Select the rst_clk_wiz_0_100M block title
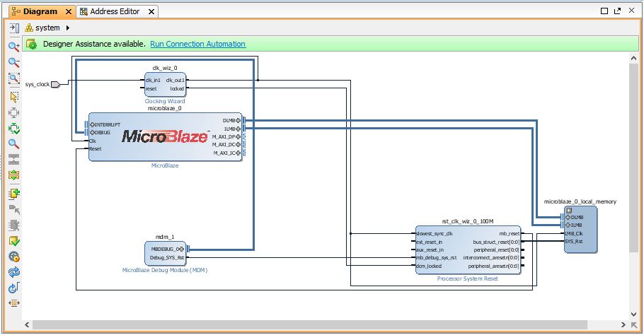Screen dimensions: 644x335 point(467,221)
